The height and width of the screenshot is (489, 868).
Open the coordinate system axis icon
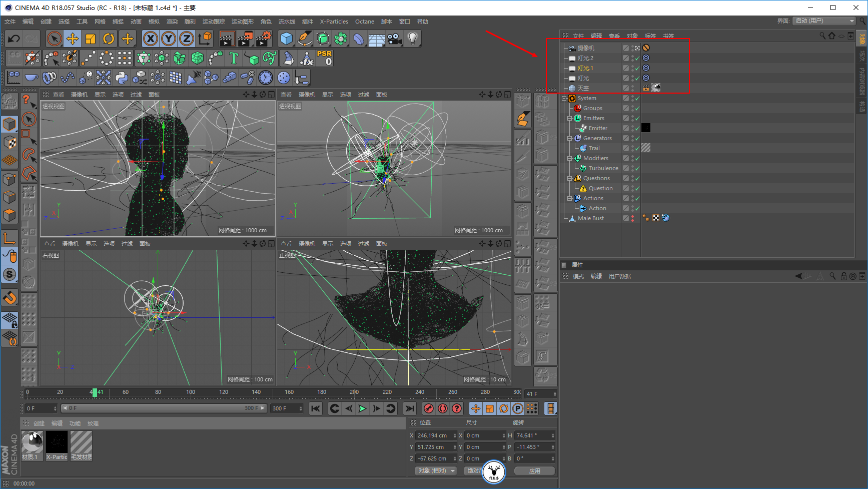205,39
